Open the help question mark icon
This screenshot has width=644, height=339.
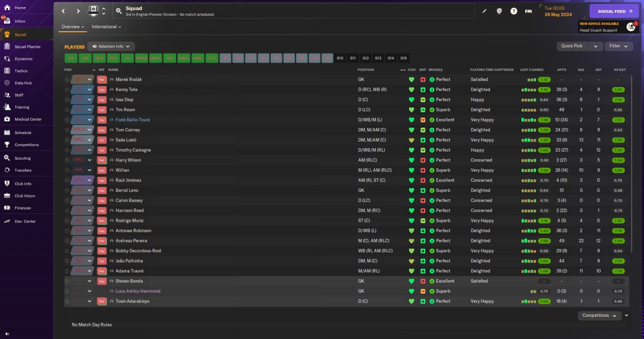pos(514,11)
